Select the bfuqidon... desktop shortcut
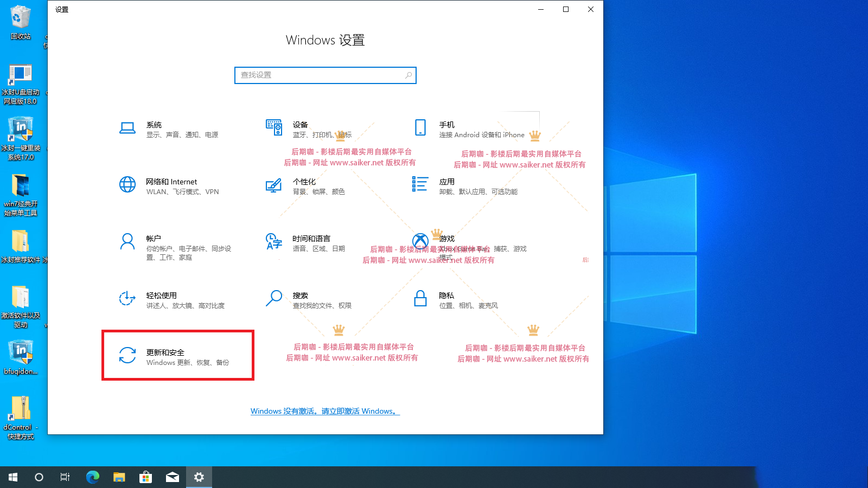This screenshot has height=488, width=868. click(21, 357)
